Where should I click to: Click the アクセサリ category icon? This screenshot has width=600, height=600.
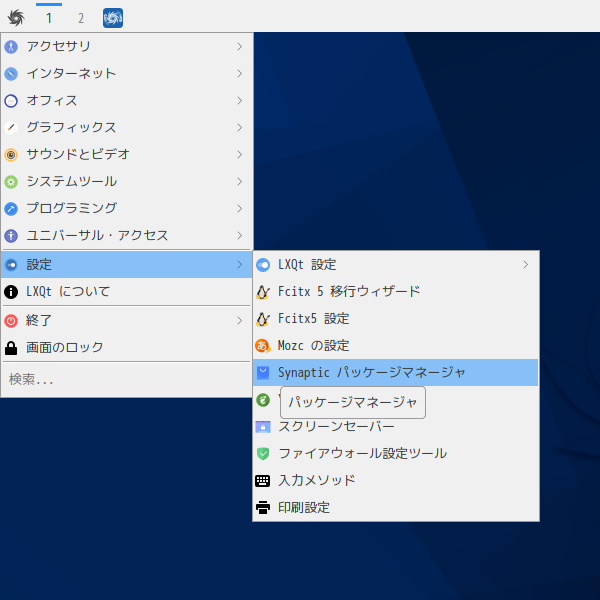(x=11, y=47)
